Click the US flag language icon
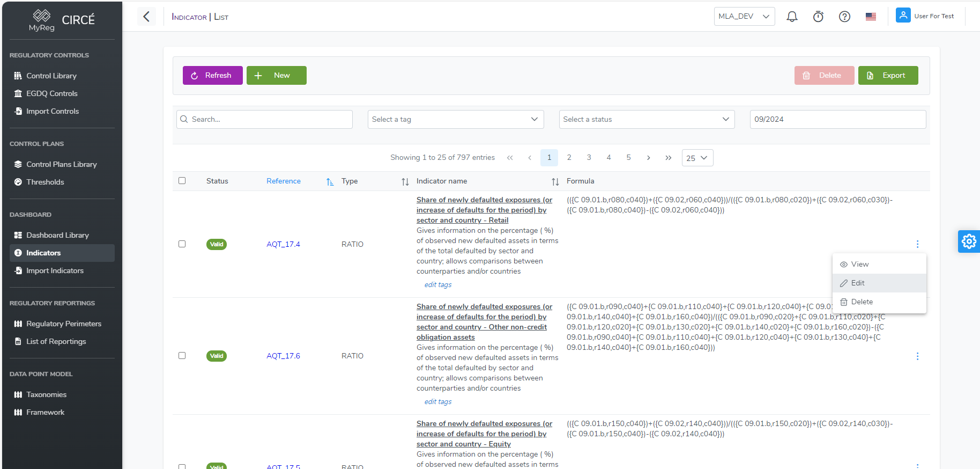980x469 pixels. 871,17
